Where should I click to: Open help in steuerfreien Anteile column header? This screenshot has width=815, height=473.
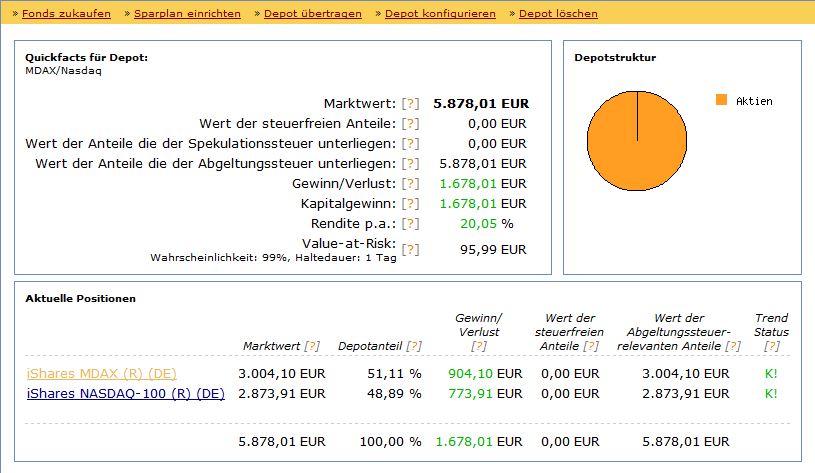(591, 346)
